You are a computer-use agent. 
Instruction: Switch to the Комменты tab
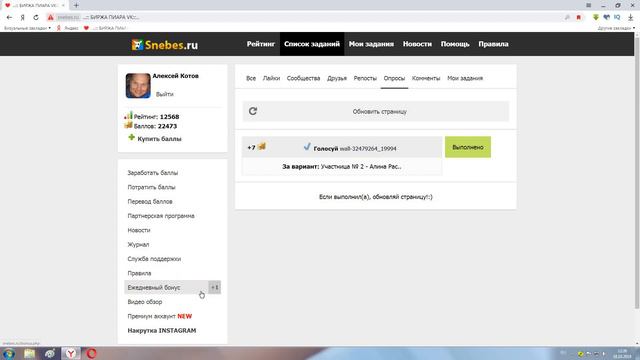tap(426, 78)
